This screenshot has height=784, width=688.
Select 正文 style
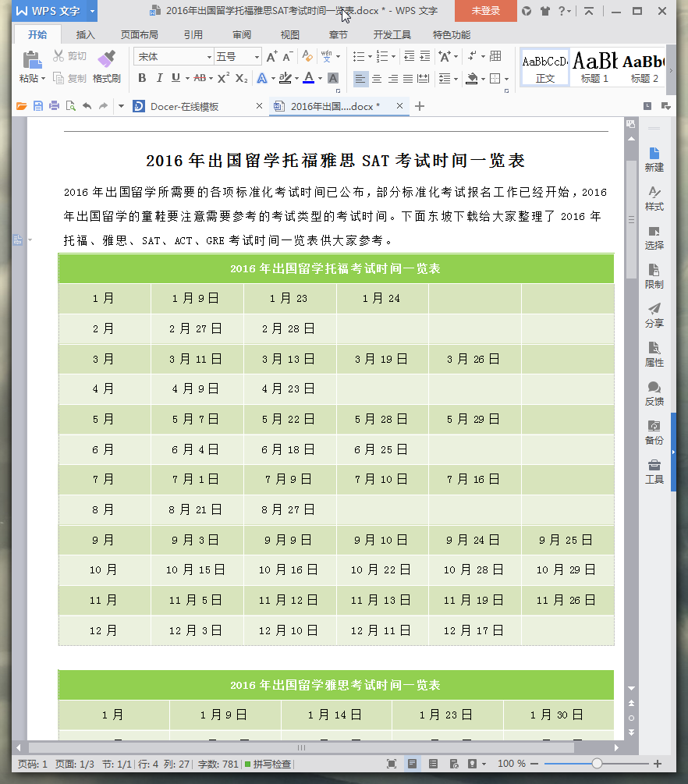coord(545,68)
